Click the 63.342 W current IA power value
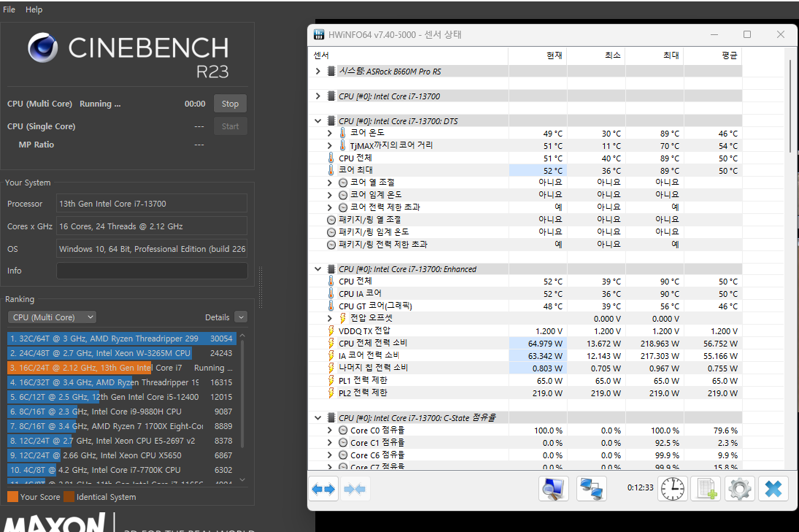This screenshot has width=799, height=532. coord(545,356)
